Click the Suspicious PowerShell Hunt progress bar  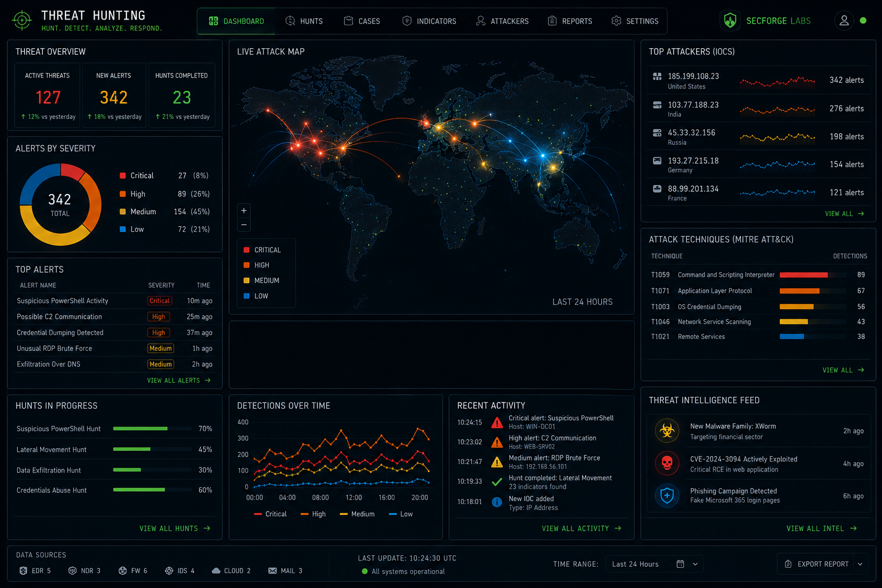(x=153, y=428)
